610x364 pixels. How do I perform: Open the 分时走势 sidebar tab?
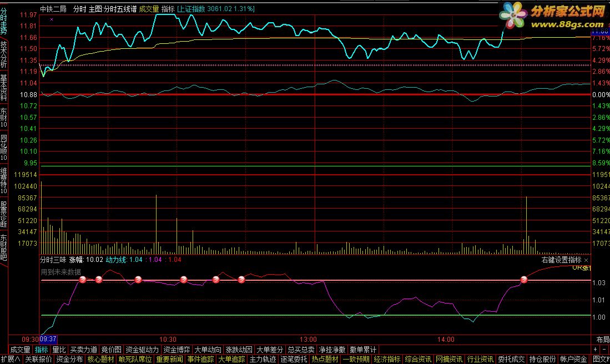(x=3, y=22)
